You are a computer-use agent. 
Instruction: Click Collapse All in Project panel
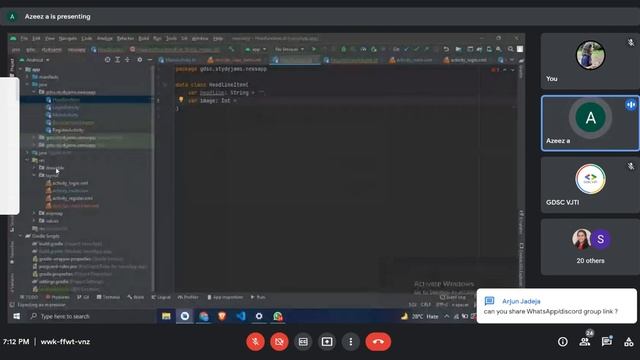tap(127, 60)
